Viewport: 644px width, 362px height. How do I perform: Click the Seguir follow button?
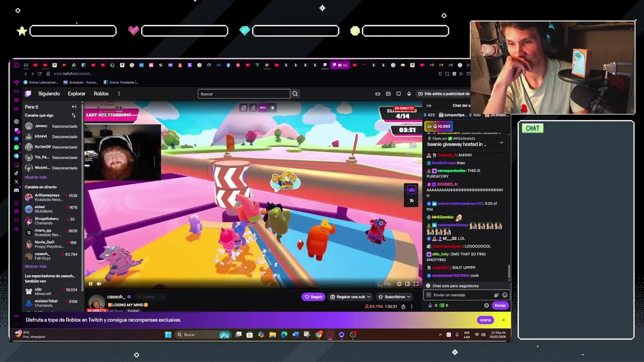click(x=313, y=297)
